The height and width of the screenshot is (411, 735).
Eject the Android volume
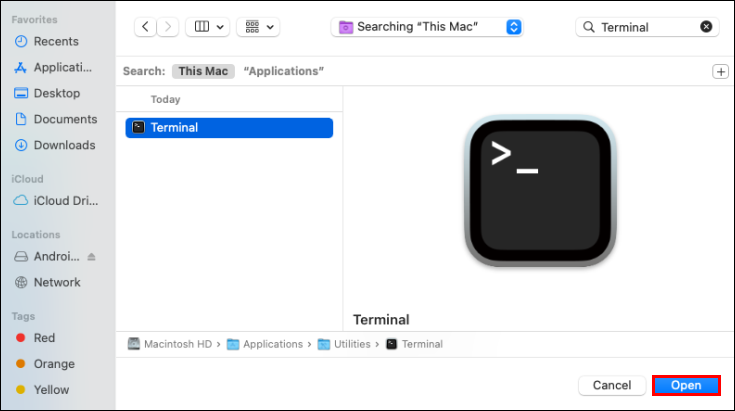click(91, 257)
